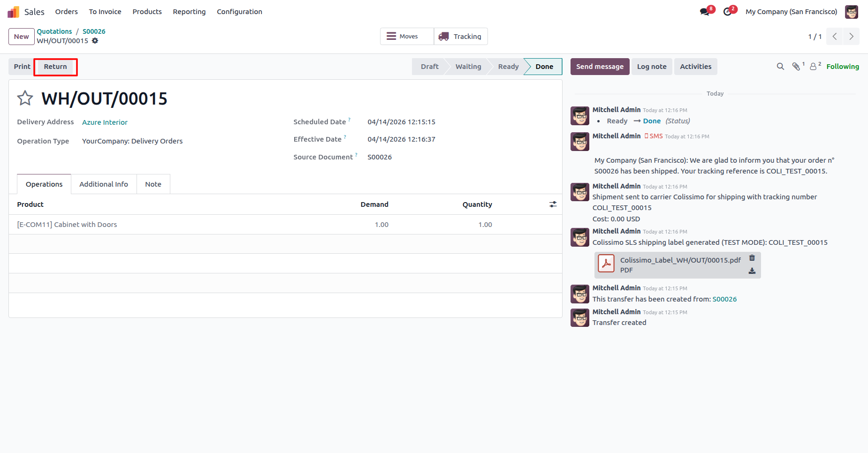Switch to the Note tab
Screen dimensions: 868x453
click(153, 184)
